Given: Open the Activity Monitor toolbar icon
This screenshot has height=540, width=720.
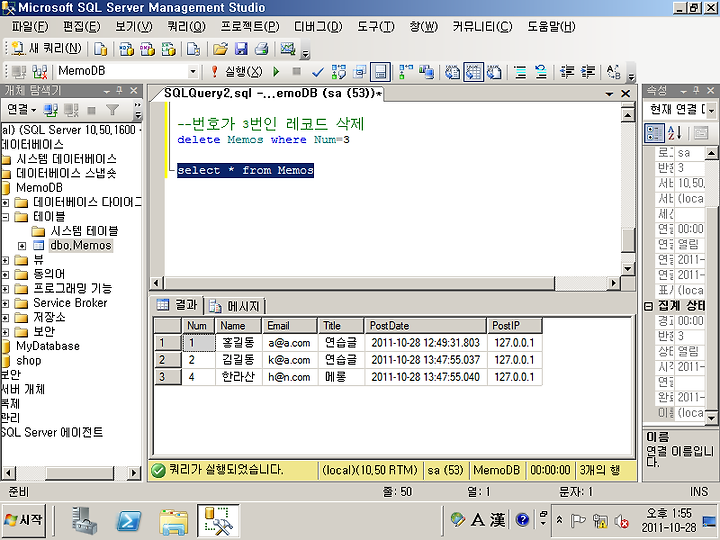Looking at the screenshot, I should click(x=288, y=49).
